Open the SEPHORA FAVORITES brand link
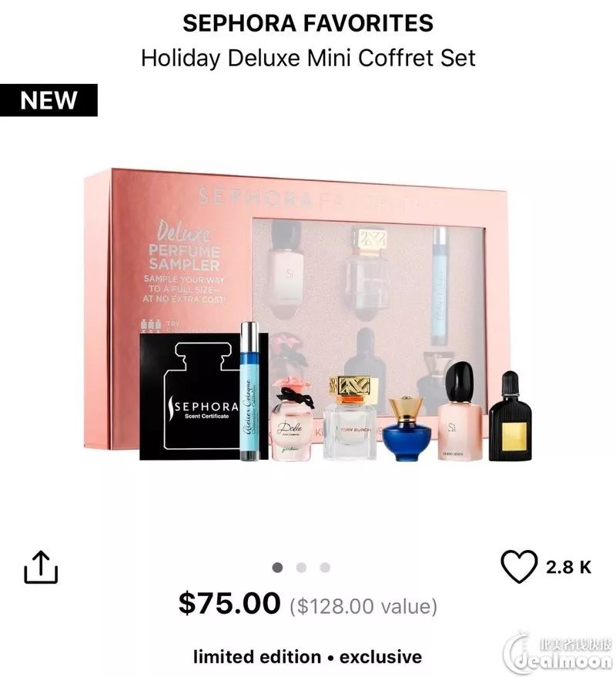 [308, 23]
